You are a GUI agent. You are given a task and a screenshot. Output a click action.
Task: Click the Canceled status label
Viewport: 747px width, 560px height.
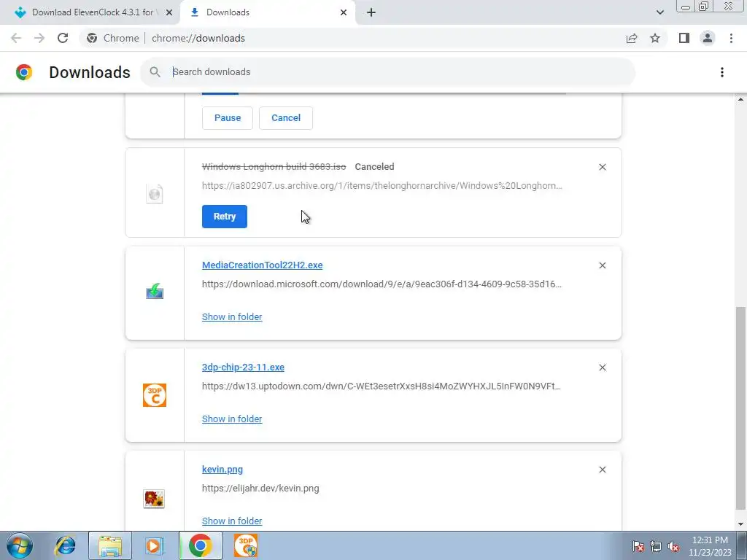pos(374,167)
